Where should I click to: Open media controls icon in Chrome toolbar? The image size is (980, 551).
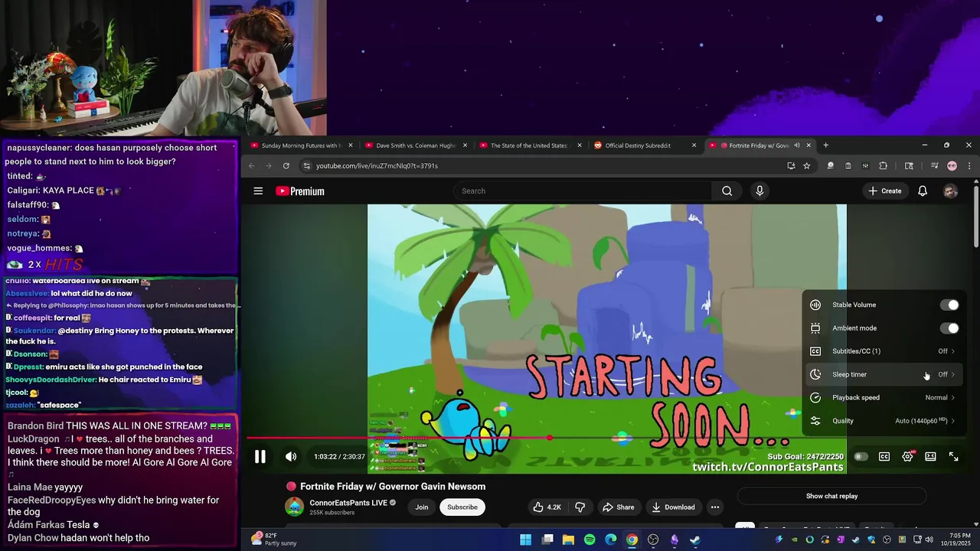pos(934,165)
